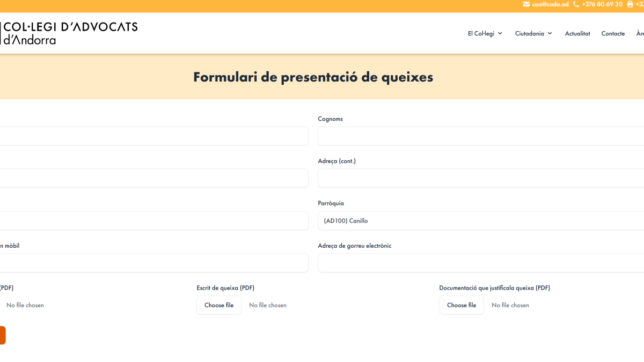
Task: Click the fax printer icon in top bar
Action: pos(630,4)
